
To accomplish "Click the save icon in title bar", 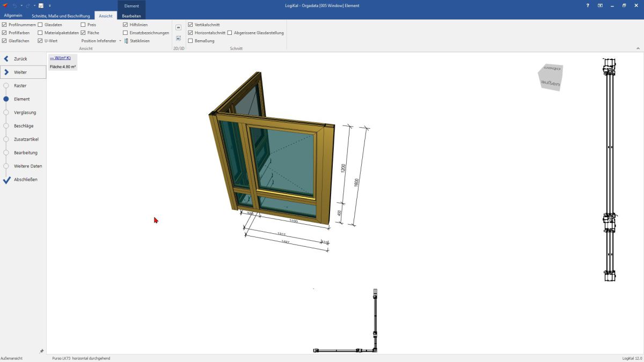I will [x=41, y=5].
